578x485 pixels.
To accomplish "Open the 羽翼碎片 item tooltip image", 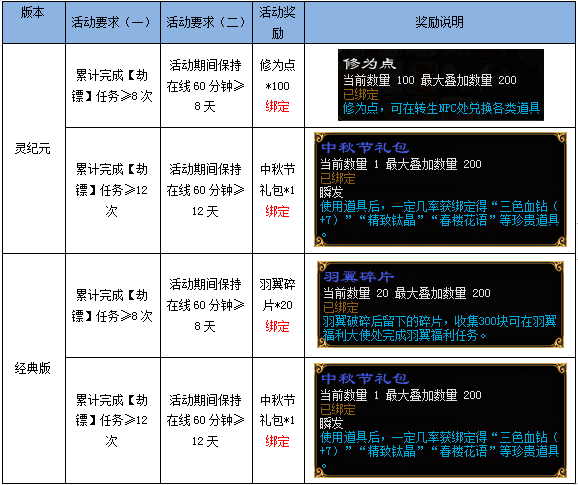I will 441,304.
